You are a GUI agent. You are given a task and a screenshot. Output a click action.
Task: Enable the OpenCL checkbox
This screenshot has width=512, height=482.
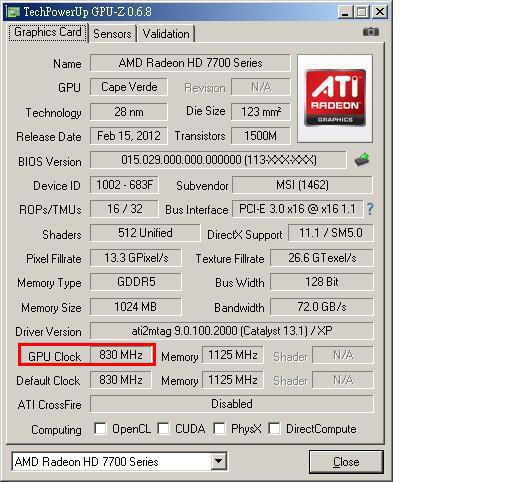click(100, 428)
